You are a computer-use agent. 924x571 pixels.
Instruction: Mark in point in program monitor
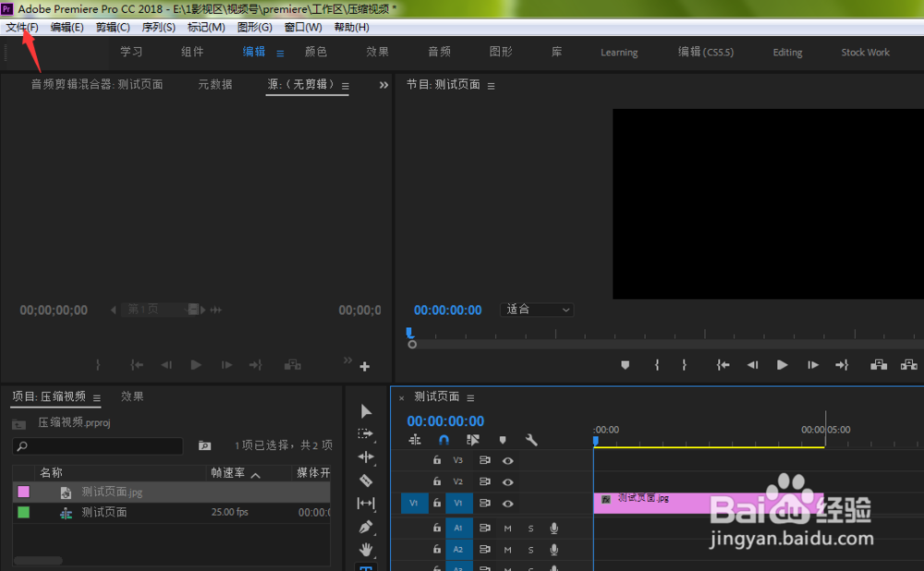pyautogui.click(x=656, y=365)
